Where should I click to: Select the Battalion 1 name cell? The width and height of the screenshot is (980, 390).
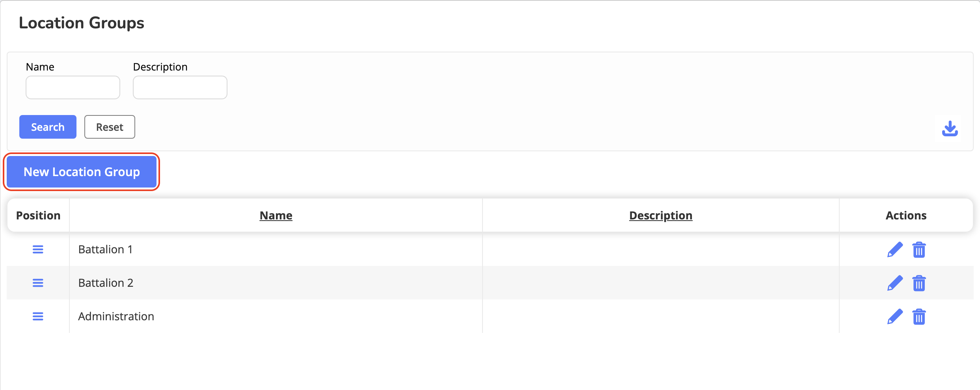[106, 249]
